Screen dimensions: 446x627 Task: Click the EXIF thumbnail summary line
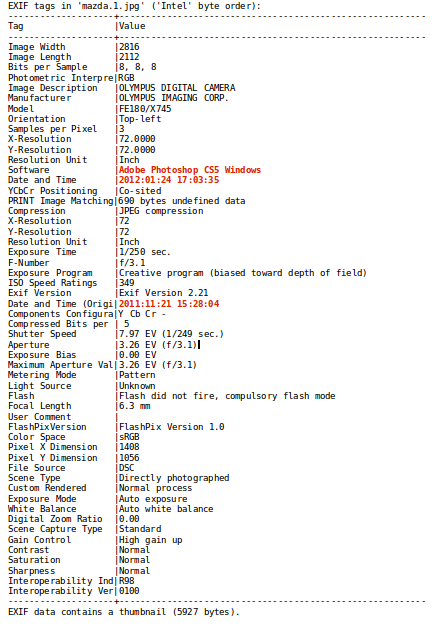coord(124,612)
